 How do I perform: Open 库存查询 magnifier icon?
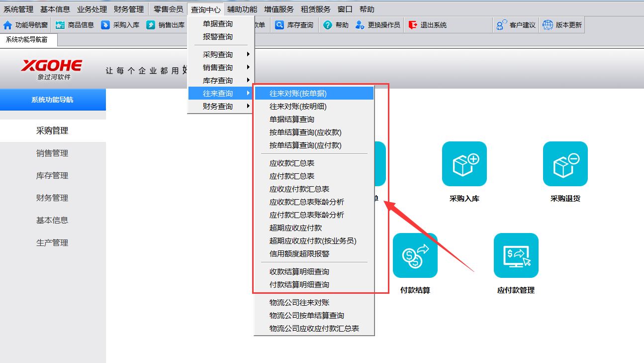pyautogui.click(x=279, y=25)
